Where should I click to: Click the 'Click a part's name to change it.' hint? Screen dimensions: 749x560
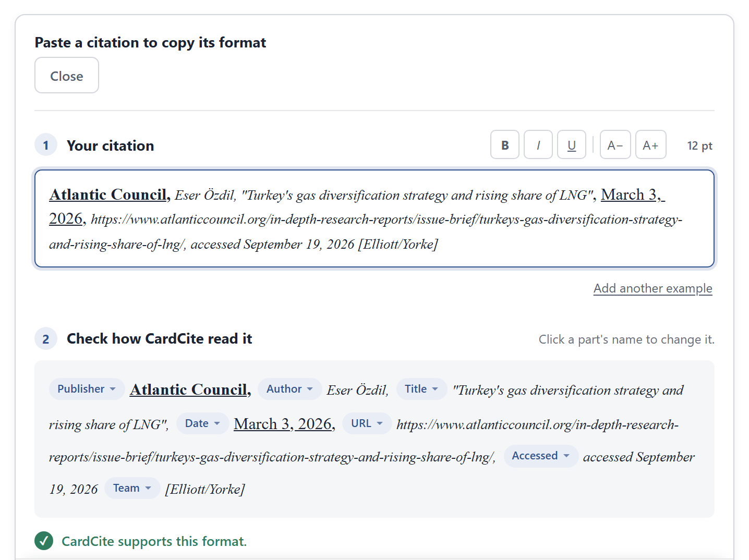626,339
